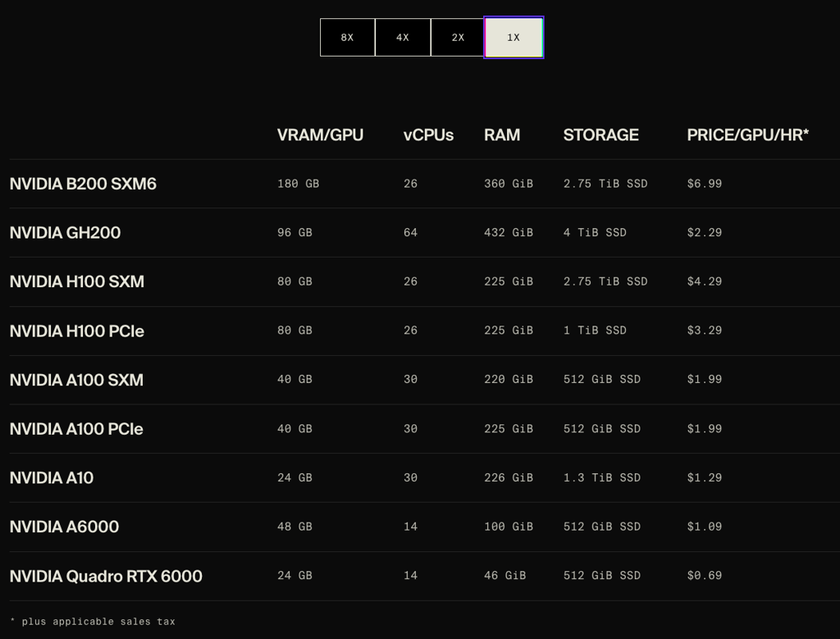Screen dimensions: 840x639
Task: Click the $3.29 price for H100 PCIe
Action: pyautogui.click(x=705, y=331)
